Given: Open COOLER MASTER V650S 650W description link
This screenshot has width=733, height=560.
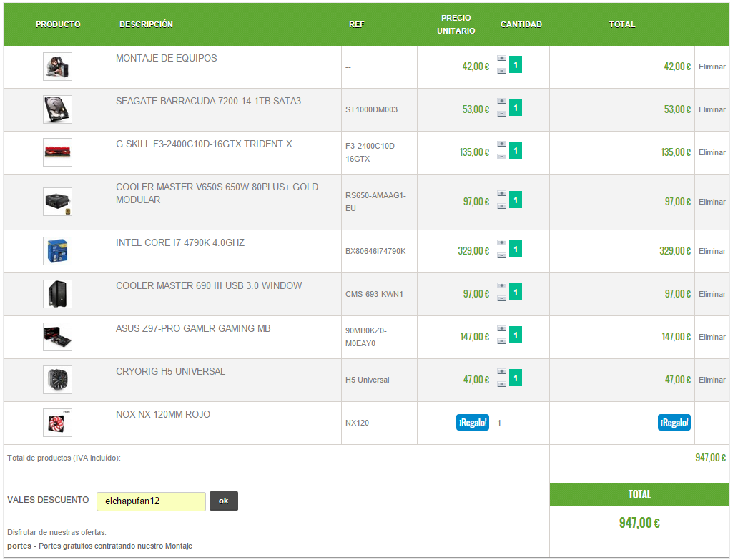Looking at the screenshot, I should coord(217,194).
